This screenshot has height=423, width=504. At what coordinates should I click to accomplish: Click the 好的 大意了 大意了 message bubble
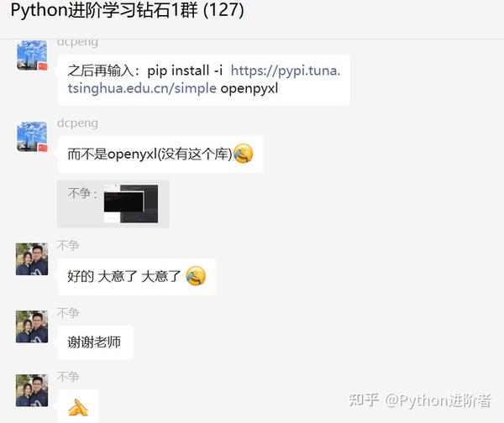click(x=137, y=276)
